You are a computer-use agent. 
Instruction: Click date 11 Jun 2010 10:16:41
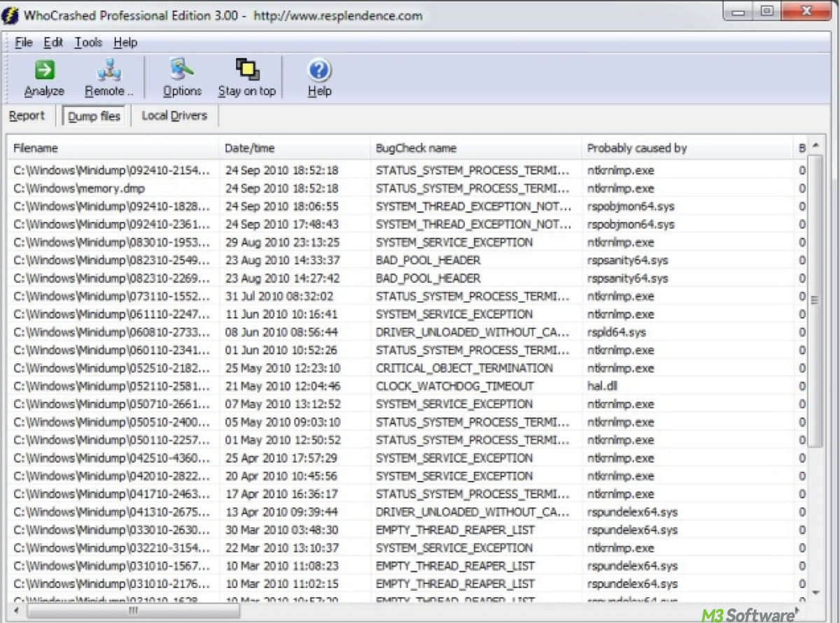click(281, 314)
